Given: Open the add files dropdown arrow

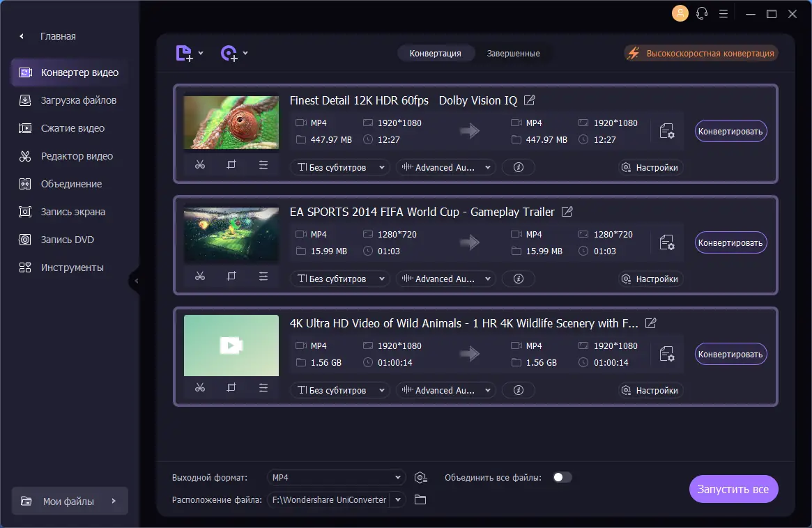Looking at the screenshot, I should pos(201,53).
